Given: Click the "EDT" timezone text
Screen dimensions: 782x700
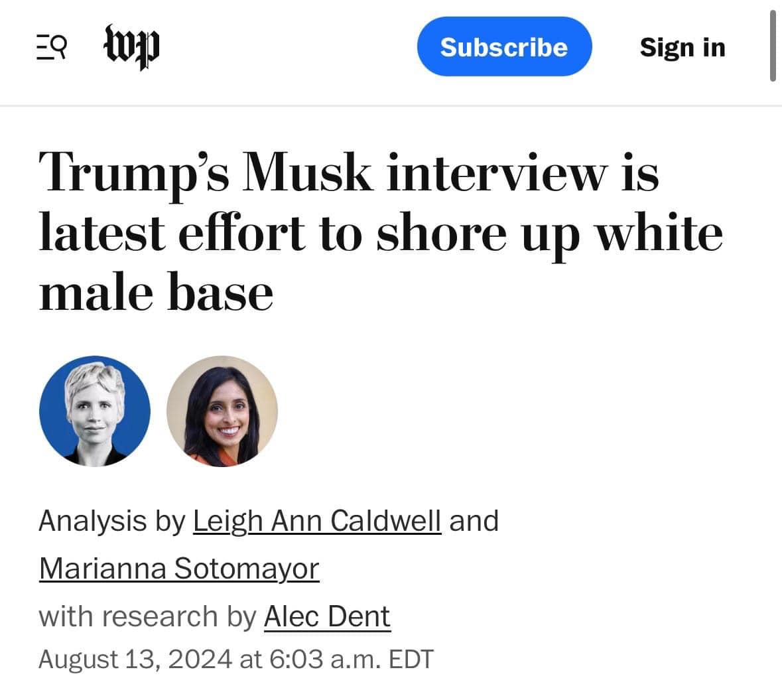Looking at the screenshot, I should click(x=411, y=659).
